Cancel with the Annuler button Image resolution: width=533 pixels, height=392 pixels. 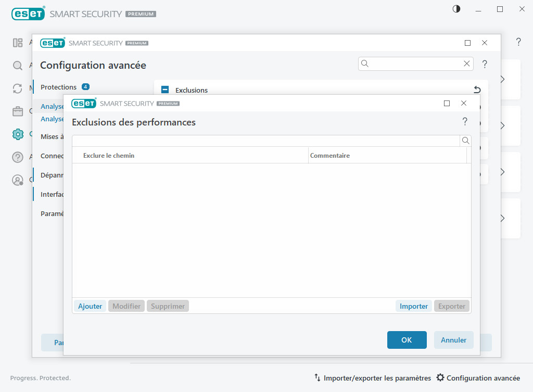[x=453, y=340]
